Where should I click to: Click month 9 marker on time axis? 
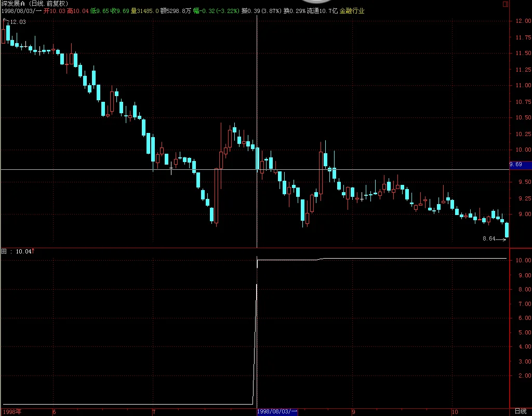click(x=353, y=412)
